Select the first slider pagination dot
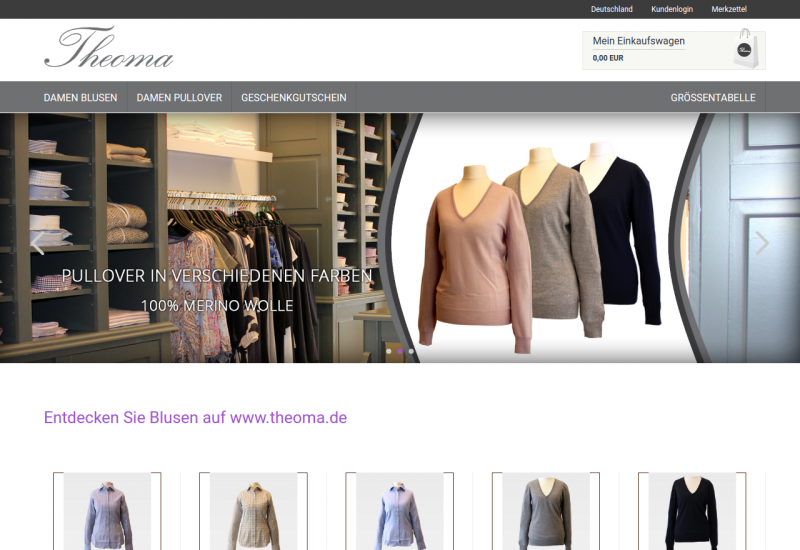800x550 pixels. pyautogui.click(x=388, y=352)
